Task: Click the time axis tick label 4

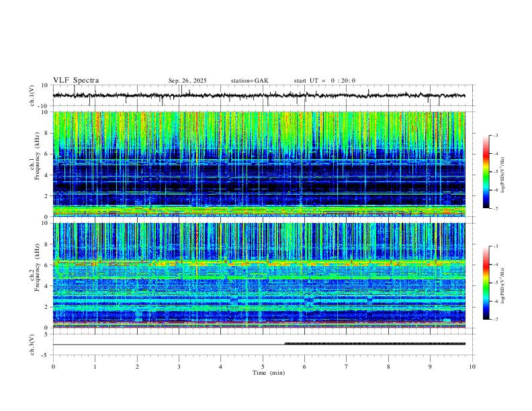Action: [x=220, y=367]
